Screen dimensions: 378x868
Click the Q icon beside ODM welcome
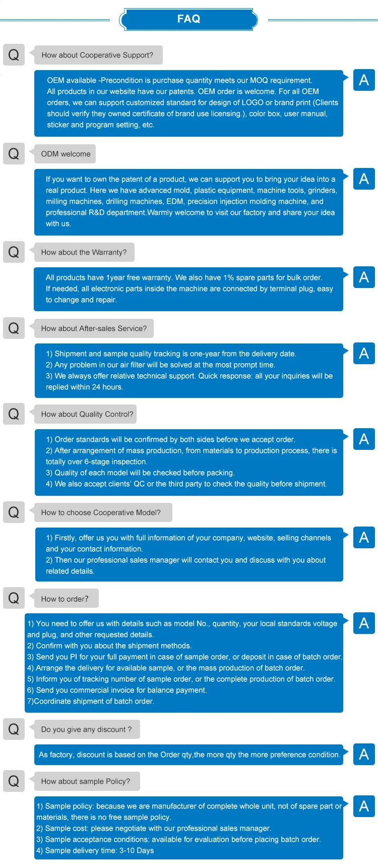point(14,153)
